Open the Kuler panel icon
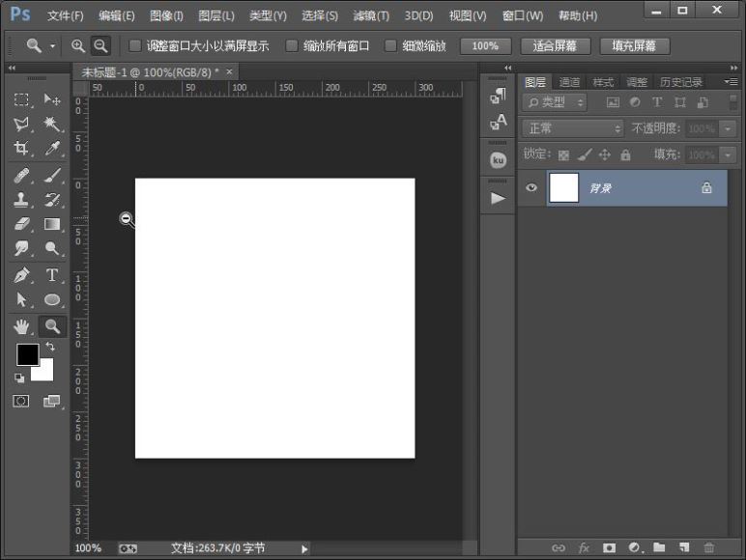This screenshot has height=560, width=746. [x=498, y=160]
